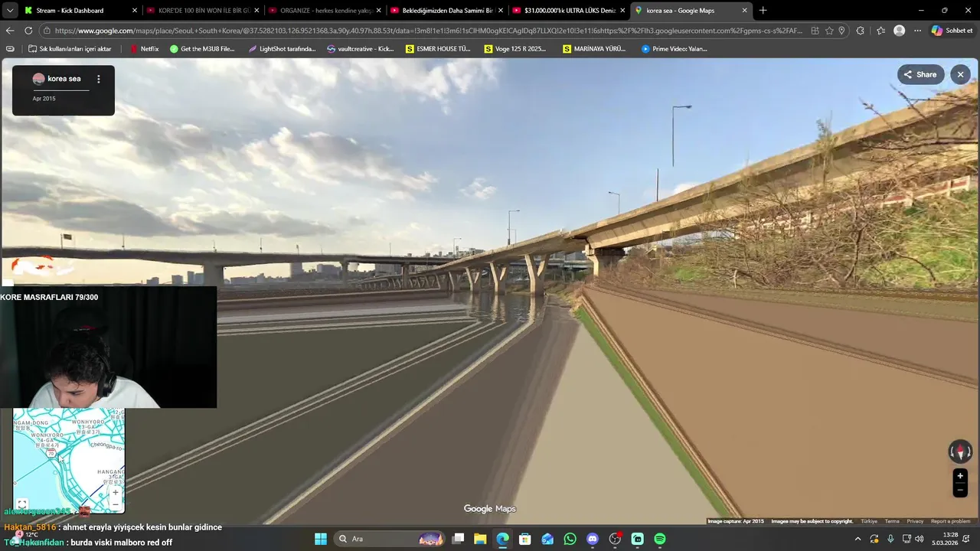
Task: Add page to favorites with star icon
Action: 829,31
